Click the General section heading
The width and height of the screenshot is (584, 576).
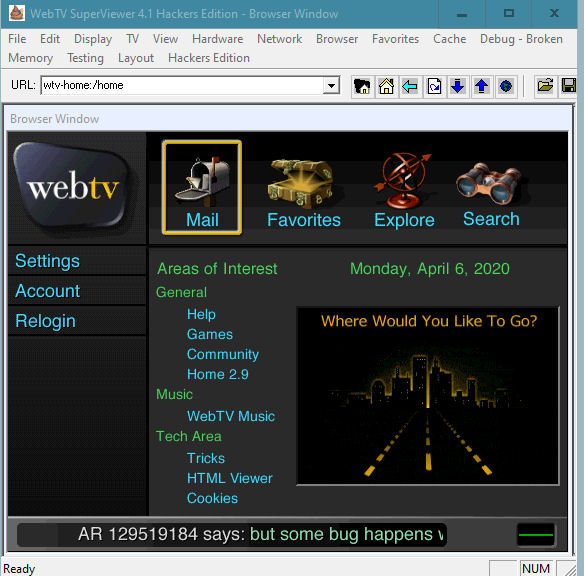point(181,293)
